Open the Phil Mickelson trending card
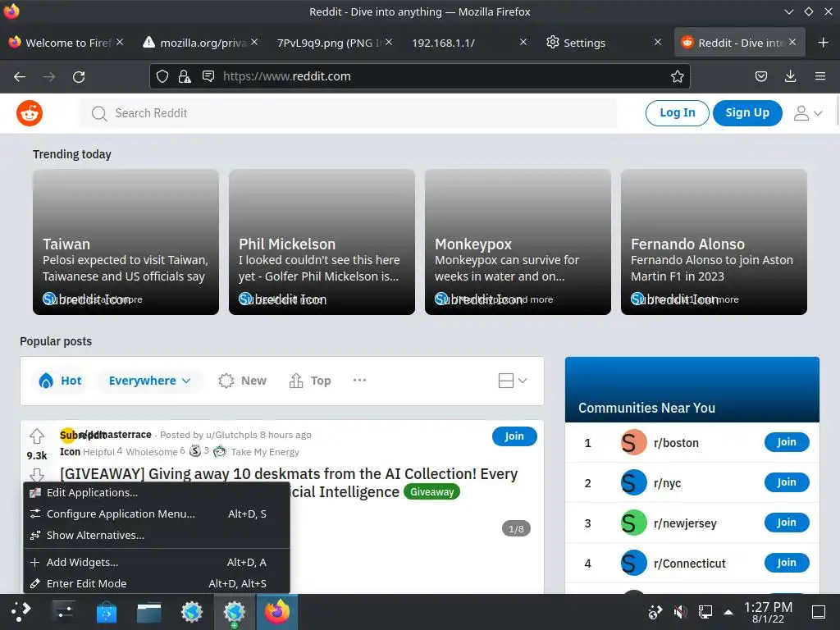The width and height of the screenshot is (840, 630). (x=322, y=242)
